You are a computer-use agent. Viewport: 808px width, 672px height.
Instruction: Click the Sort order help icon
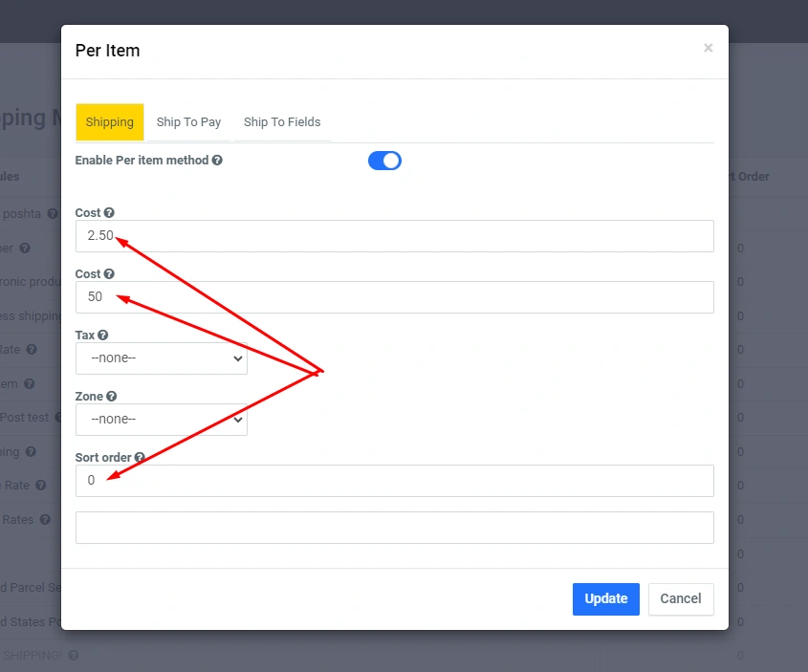pos(140,458)
